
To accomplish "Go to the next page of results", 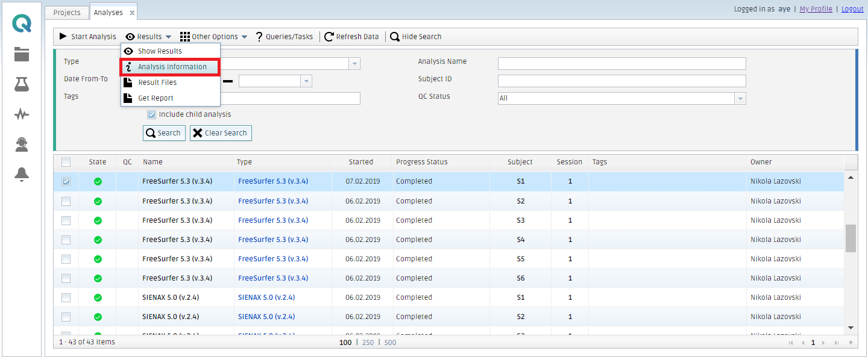I will (x=823, y=343).
